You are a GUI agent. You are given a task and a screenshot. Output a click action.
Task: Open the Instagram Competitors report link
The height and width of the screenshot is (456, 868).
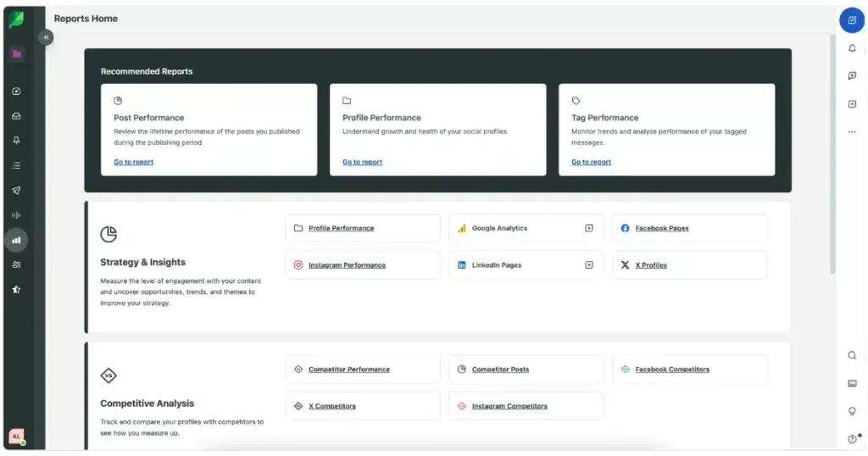pos(509,406)
